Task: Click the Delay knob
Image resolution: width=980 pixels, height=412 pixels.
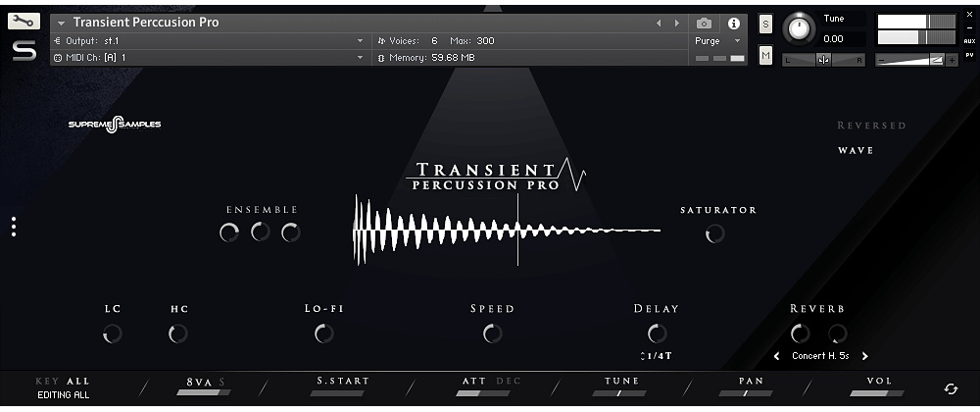Action: 657,334
